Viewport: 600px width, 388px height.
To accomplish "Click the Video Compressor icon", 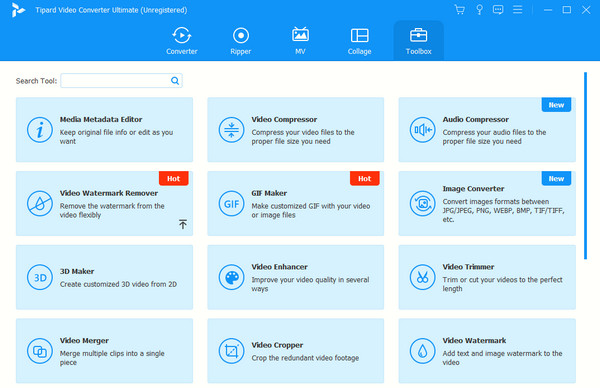I will [231, 130].
